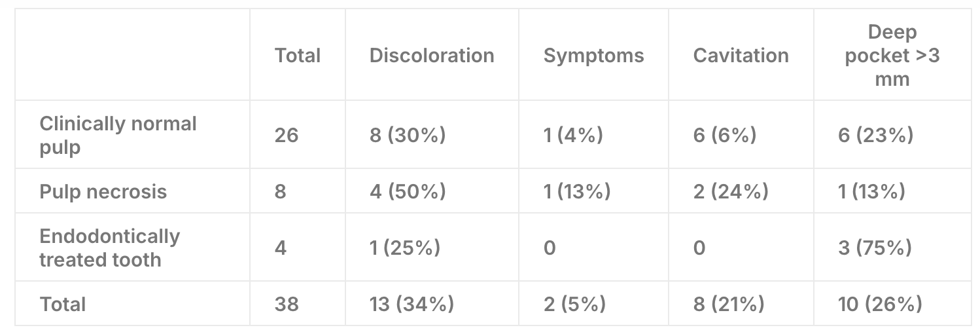The height and width of the screenshot is (334, 980).
Task: Select the cell showing 8 (21%)
Action: (729, 304)
